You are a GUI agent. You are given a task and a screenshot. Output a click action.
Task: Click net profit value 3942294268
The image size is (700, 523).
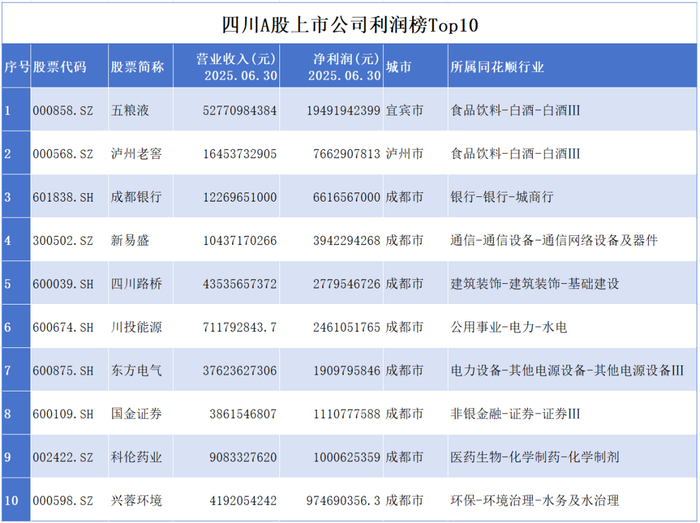[346, 241]
